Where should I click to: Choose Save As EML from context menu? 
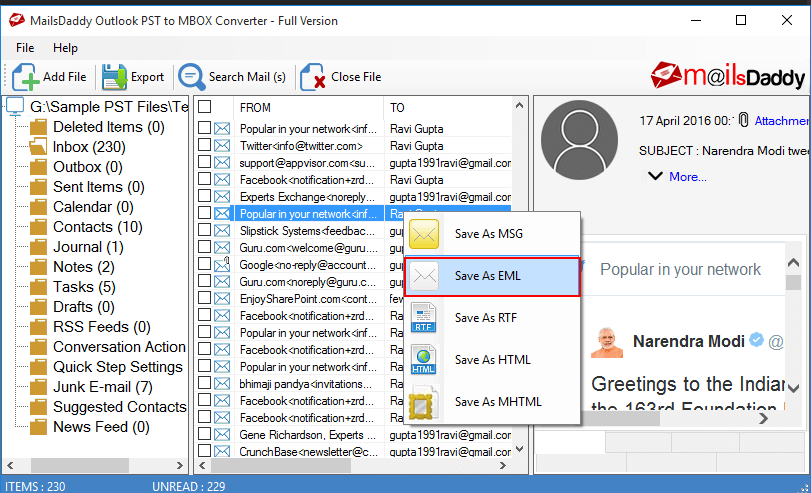click(492, 276)
